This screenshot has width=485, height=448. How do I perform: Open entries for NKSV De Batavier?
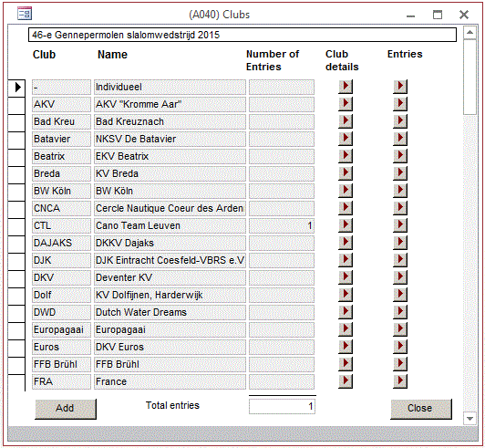(x=400, y=139)
